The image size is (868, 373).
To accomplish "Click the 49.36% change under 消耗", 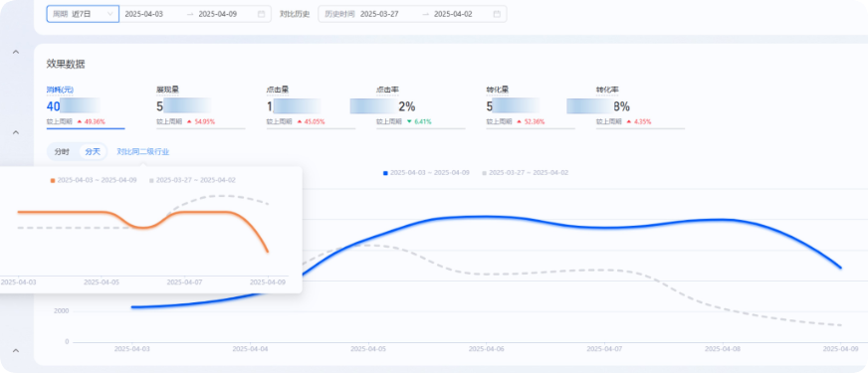I will pos(95,121).
